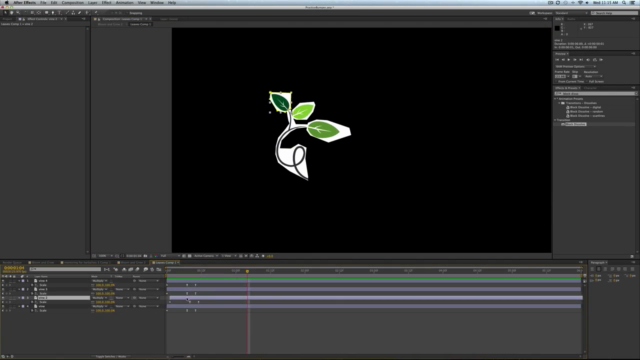Select the Eraser tool

click(x=80, y=13)
